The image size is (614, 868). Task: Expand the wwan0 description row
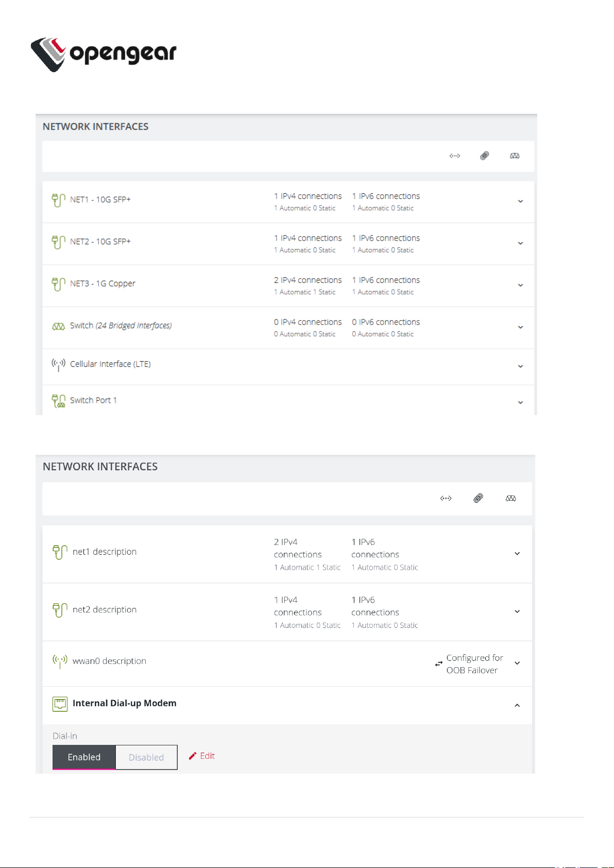click(517, 663)
